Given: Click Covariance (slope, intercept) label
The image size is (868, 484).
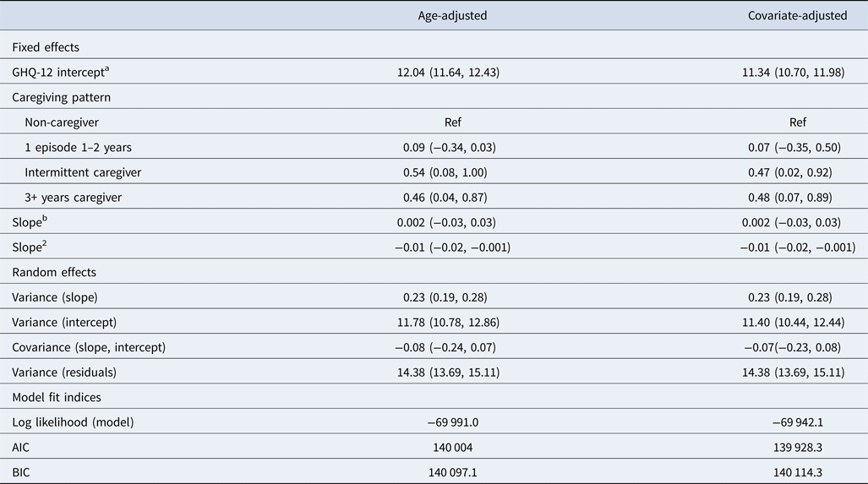Looking at the screenshot, I should pyautogui.click(x=89, y=347).
